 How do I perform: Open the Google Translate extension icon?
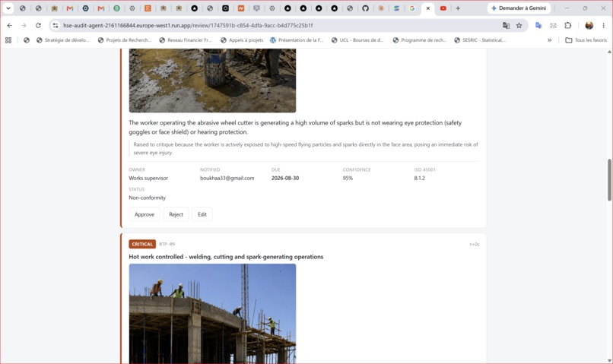(538, 25)
